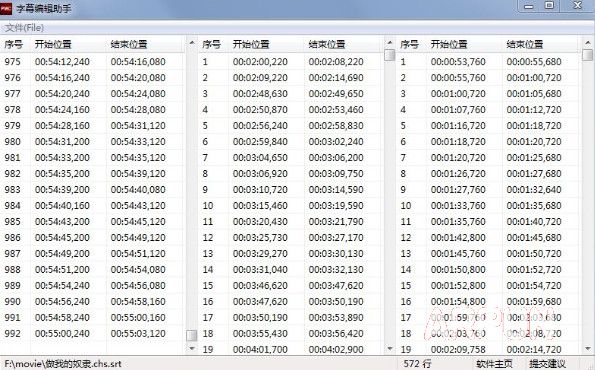Select start time 00:01:07,760

[458, 109]
